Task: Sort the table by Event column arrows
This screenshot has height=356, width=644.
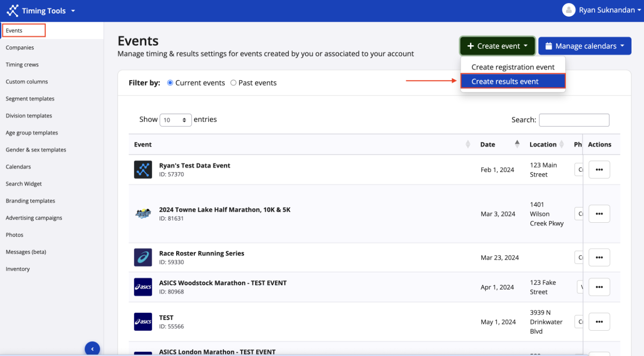Action: pyautogui.click(x=468, y=144)
